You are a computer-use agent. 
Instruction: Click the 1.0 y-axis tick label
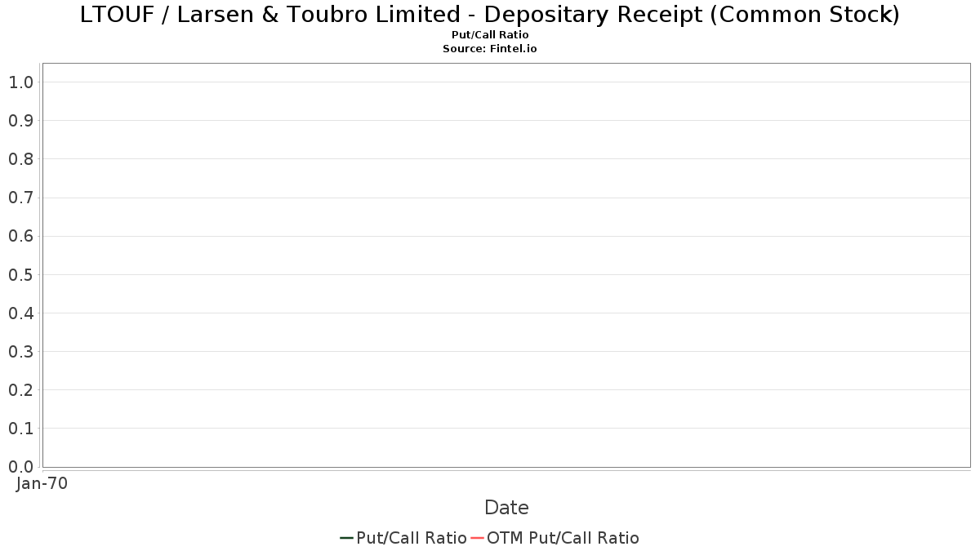click(x=20, y=82)
